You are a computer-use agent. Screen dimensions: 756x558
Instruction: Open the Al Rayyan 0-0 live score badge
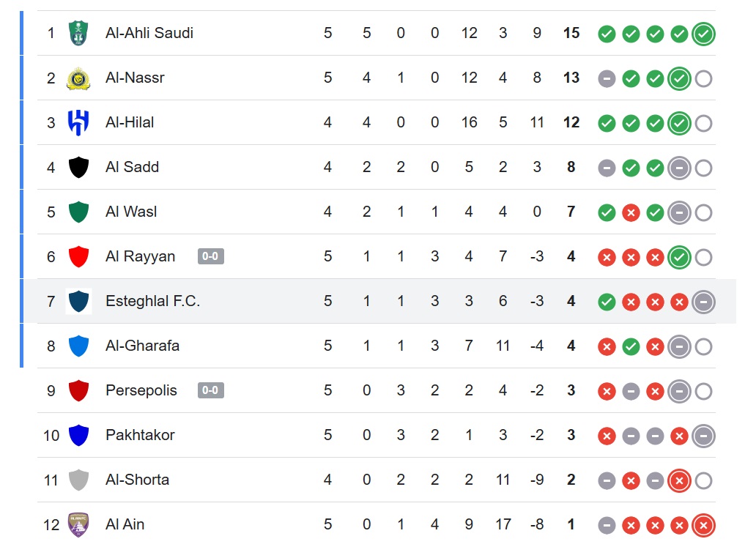point(210,256)
